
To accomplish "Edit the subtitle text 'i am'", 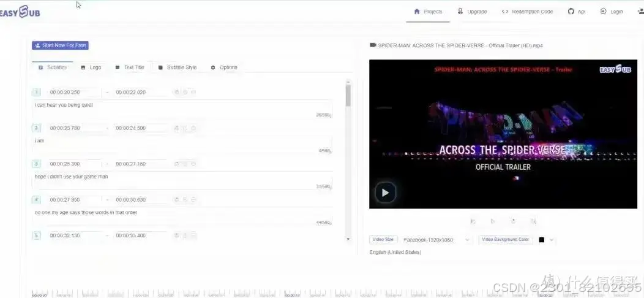I will click(x=182, y=145).
